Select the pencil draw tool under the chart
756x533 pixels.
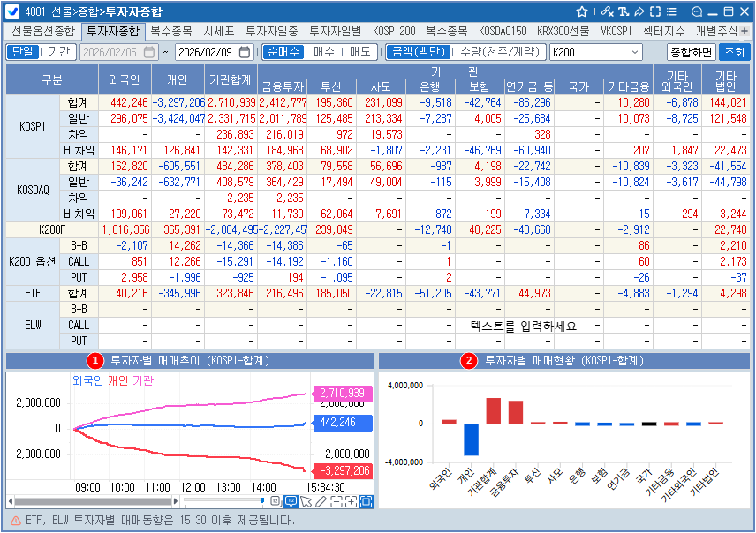321,502
